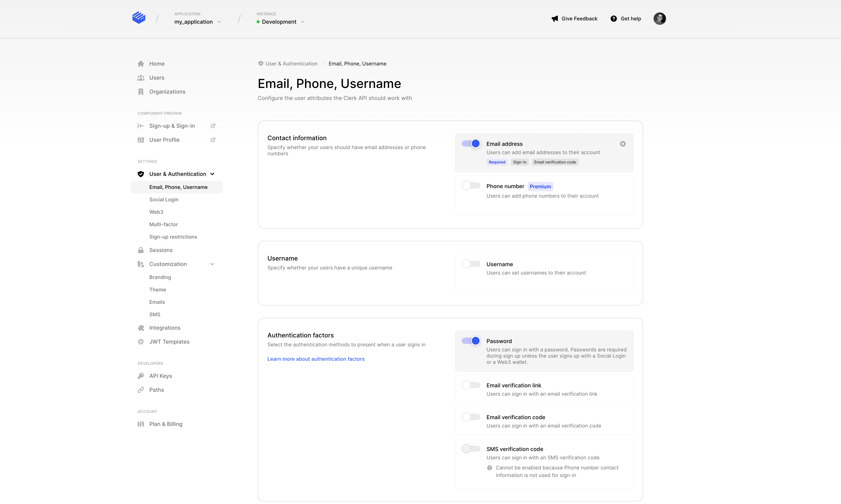The width and height of the screenshot is (841, 504).
Task: Open User Profile preview external link icon
Action: tap(213, 140)
